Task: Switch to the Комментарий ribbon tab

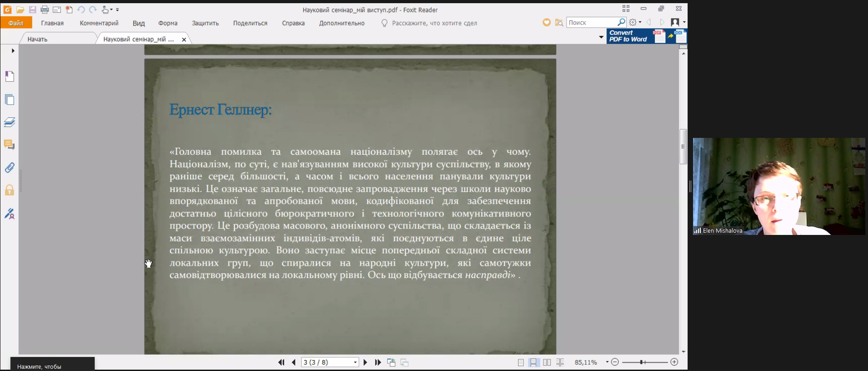Action: click(99, 23)
